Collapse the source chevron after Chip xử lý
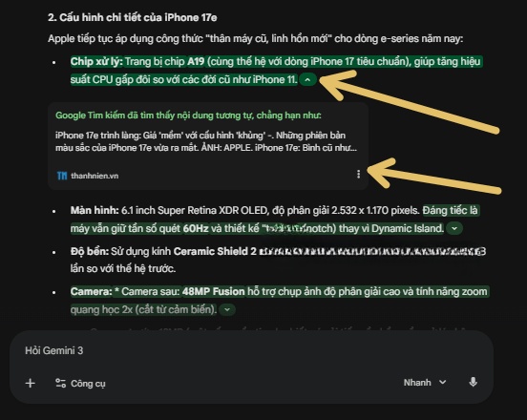The height and width of the screenshot is (420, 527). (307, 80)
